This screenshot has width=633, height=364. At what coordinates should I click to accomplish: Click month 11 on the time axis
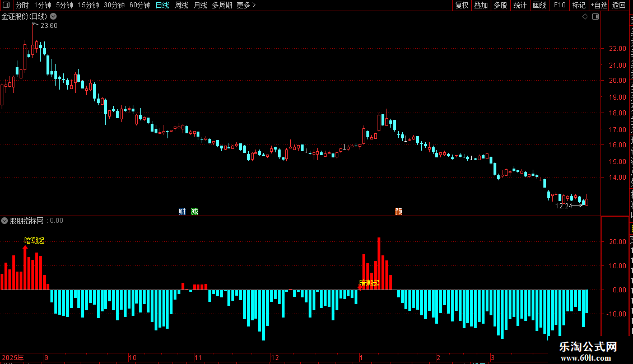198,357
